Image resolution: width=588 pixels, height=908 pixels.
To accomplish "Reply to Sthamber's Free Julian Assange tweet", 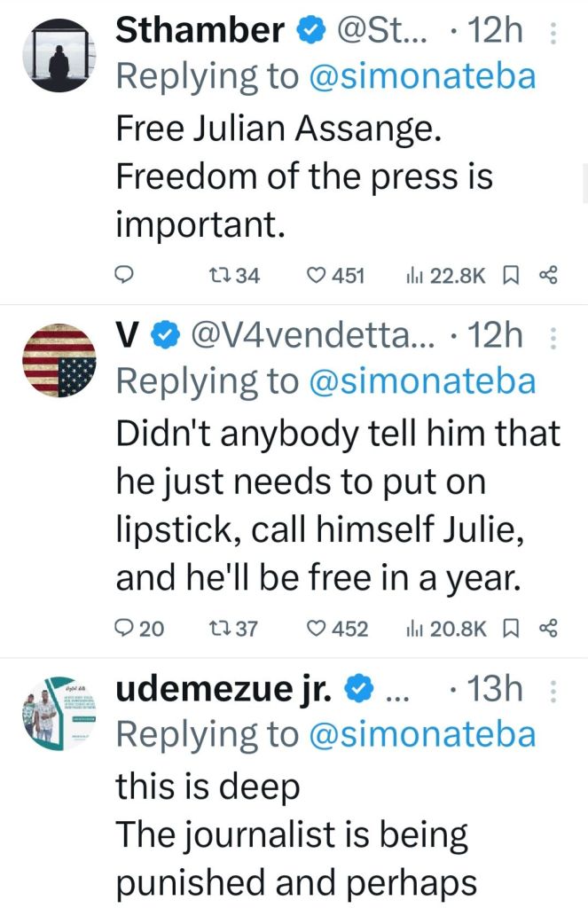I will point(126,276).
